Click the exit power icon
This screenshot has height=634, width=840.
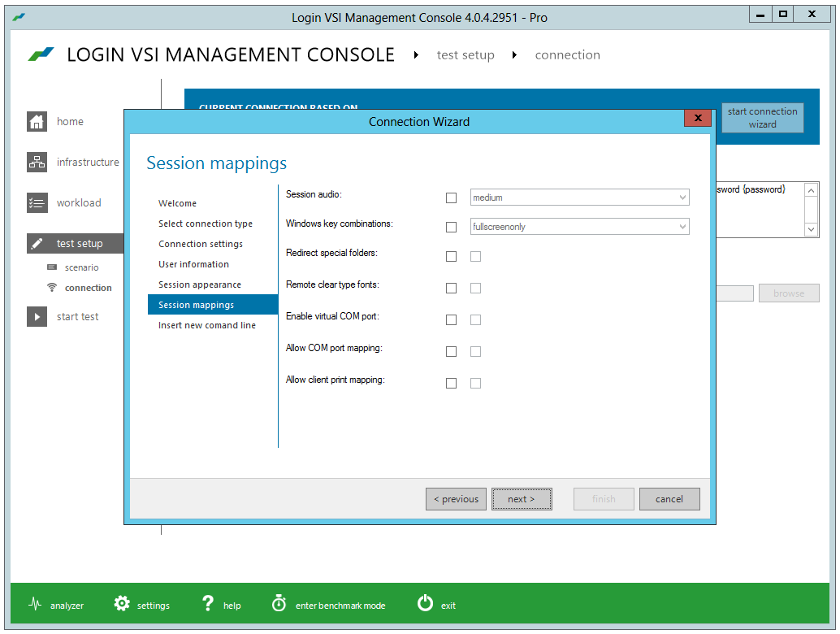click(x=426, y=603)
